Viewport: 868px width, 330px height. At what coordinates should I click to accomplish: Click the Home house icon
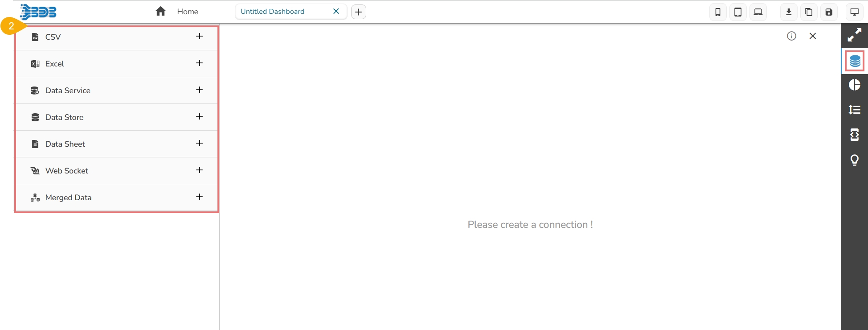[160, 12]
